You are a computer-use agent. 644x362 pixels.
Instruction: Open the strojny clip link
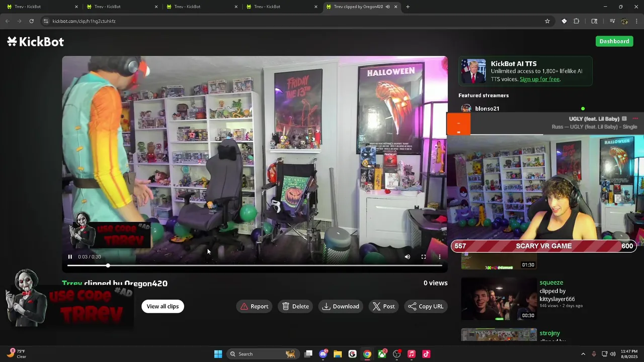click(x=549, y=333)
